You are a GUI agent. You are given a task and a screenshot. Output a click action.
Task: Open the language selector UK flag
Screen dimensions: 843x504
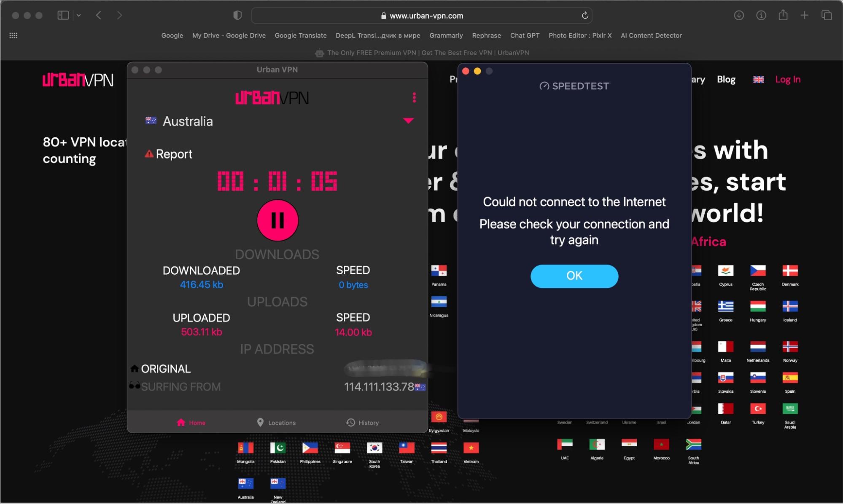[x=758, y=80]
